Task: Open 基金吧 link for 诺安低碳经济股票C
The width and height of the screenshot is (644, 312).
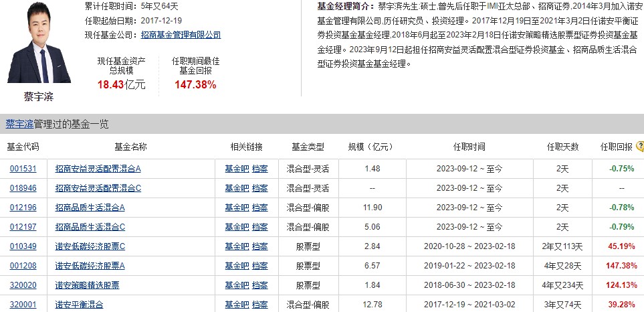Action: pyautogui.click(x=237, y=246)
